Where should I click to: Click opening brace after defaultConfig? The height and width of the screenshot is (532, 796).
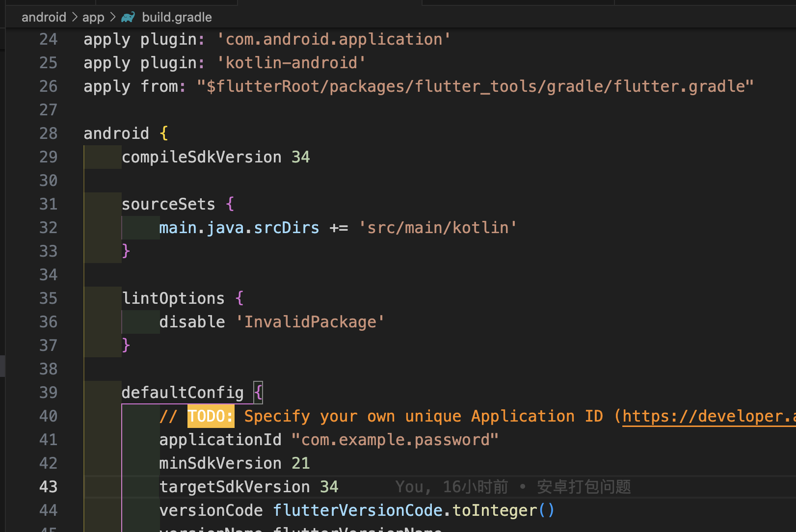258,393
